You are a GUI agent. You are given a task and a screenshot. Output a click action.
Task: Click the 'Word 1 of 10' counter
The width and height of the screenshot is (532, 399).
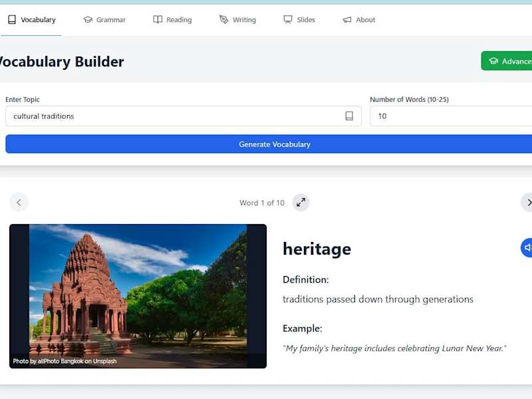262,203
